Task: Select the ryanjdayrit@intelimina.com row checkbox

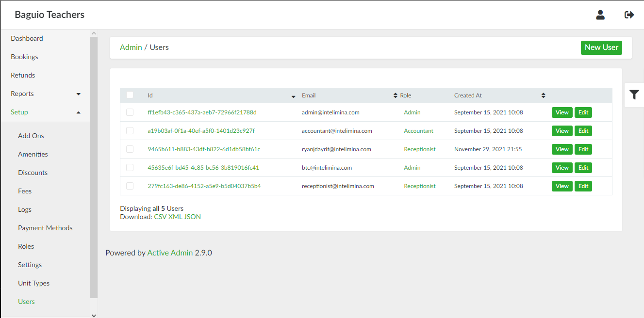Action: pyautogui.click(x=130, y=149)
